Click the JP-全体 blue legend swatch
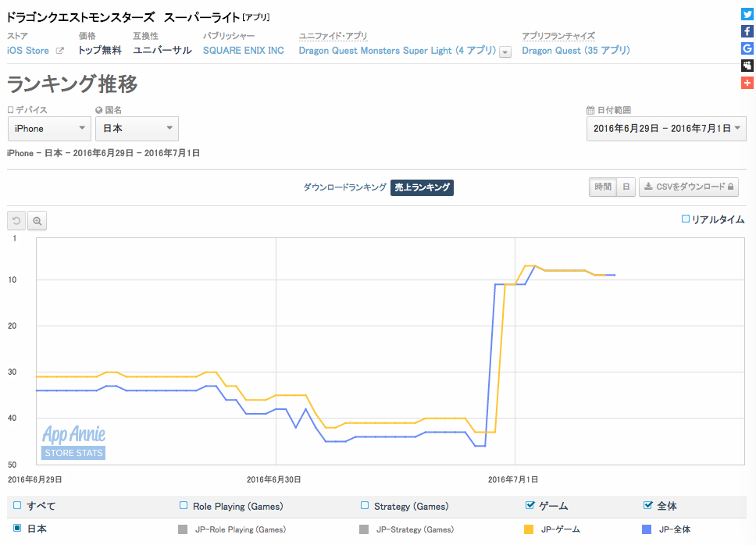Screen dimensions: 756x545 pos(647,529)
